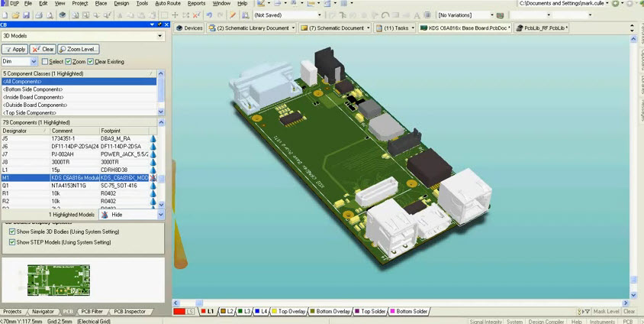
Task: Open the File menu
Action: tap(28, 3)
